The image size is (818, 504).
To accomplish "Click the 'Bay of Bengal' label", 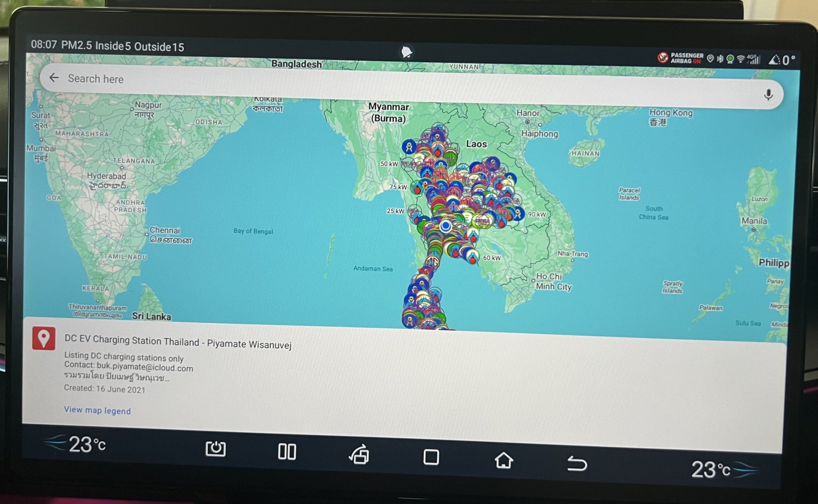I will tap(253, 231).
